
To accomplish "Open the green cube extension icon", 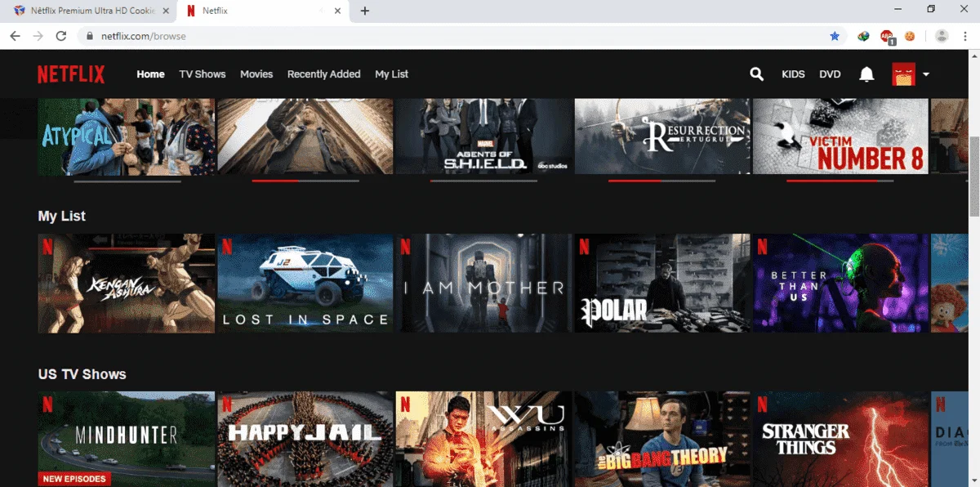I will tap(863, 36).
